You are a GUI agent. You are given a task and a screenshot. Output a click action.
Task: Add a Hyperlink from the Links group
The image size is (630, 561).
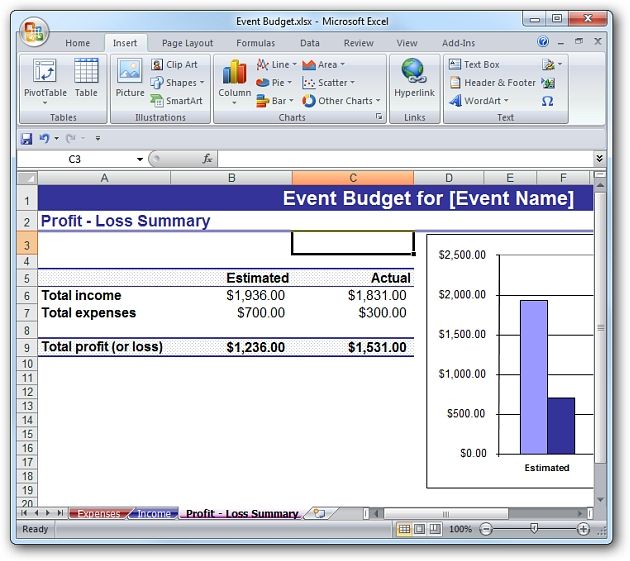coord(414,79)
